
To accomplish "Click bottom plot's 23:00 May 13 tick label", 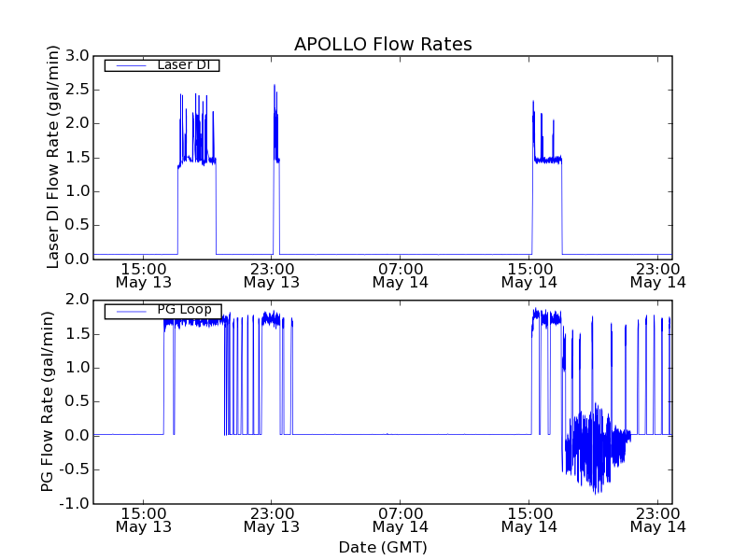I will pos(272,520).
